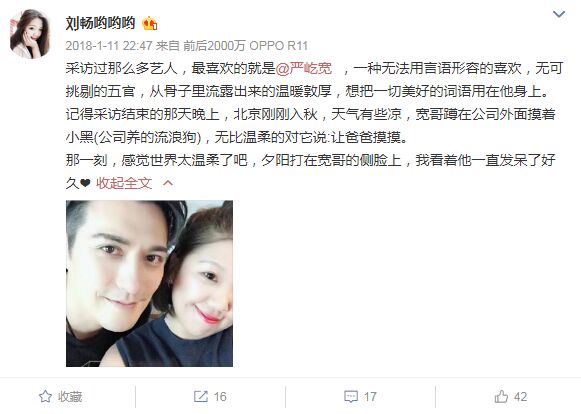Click the star favorite icon
The image size is (581, 414).
(45, 397)
